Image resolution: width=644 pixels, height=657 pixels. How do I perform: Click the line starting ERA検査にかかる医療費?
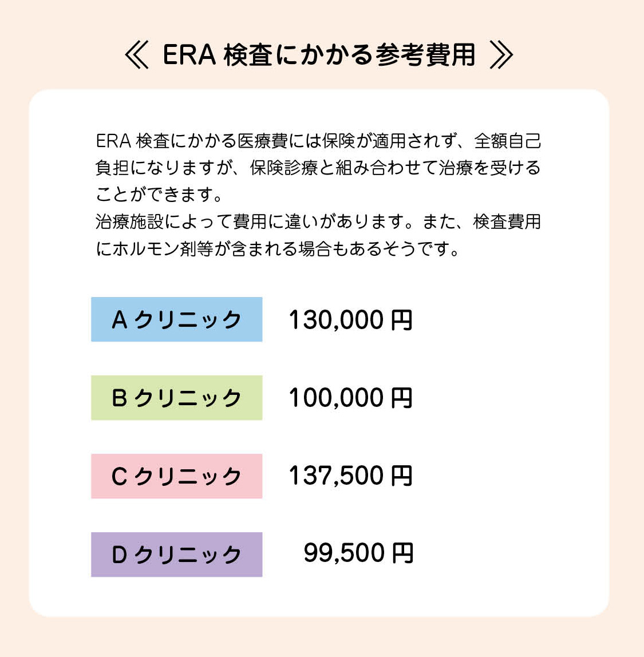pyautogui.click(x=318, y=141)
